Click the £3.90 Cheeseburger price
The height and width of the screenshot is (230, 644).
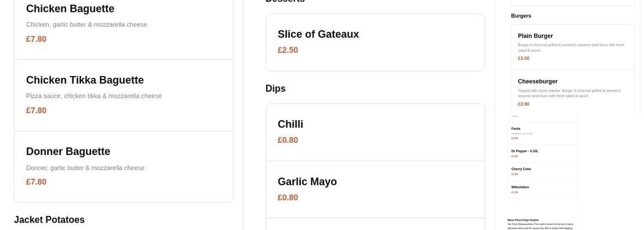tap(523, 104)
